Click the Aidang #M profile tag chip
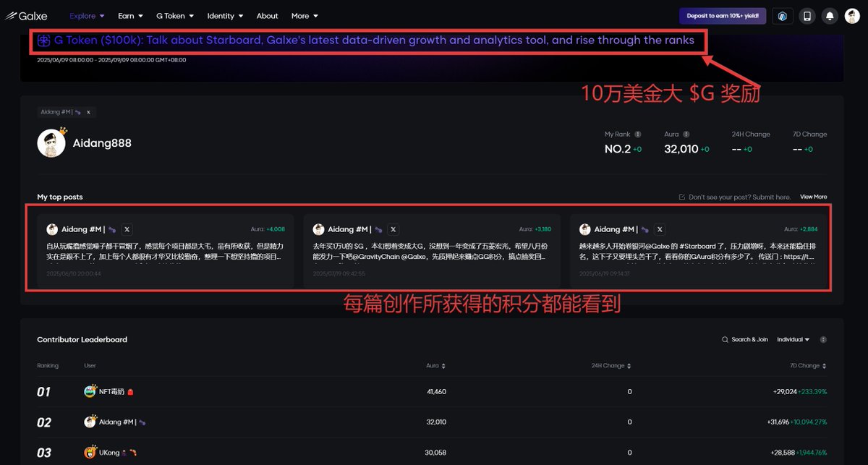The width and height of the screenshot is (868, 465). [67, 112]
